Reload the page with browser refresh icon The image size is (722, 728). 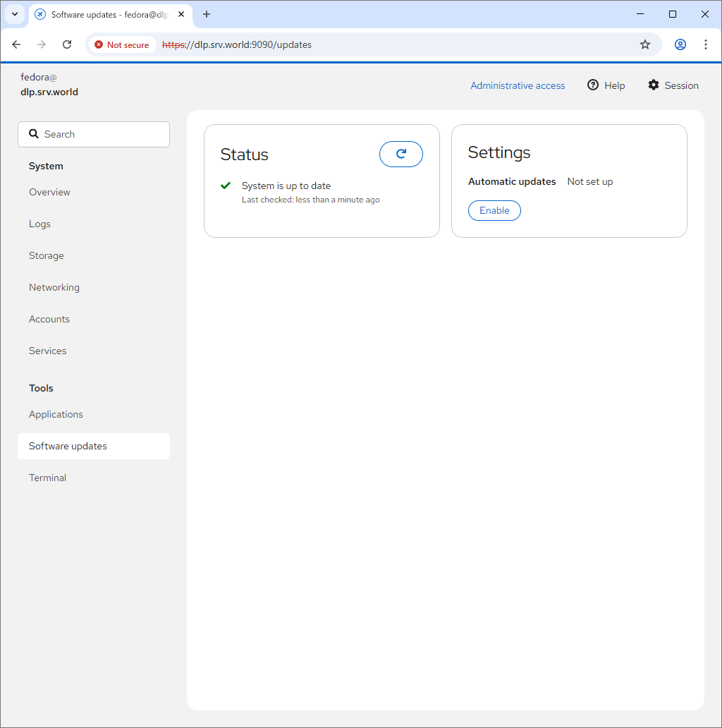[67, 44]
